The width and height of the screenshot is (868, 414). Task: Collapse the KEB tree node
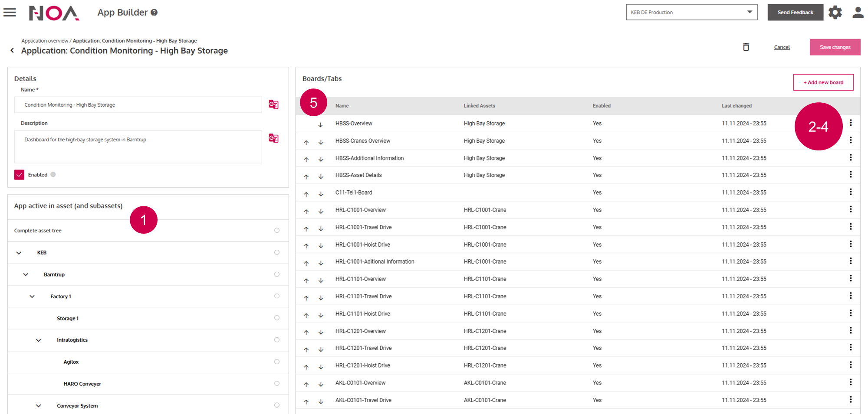coord(19,253)
